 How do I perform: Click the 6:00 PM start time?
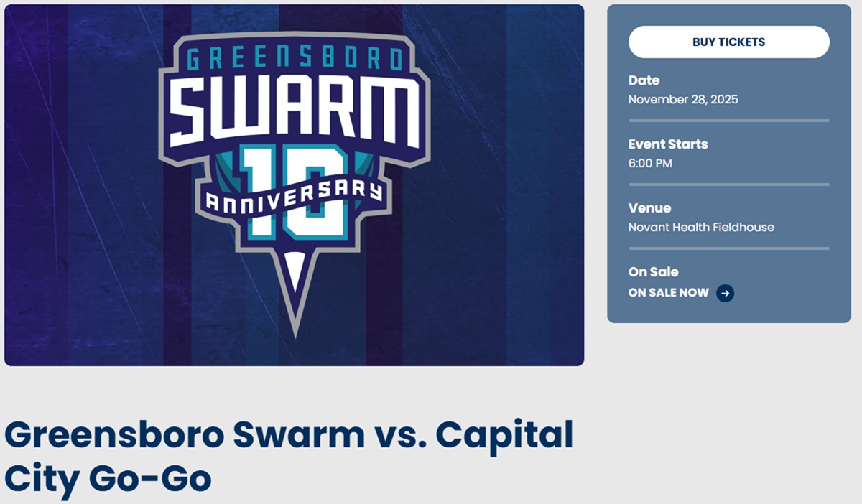[x=650, y=163]
